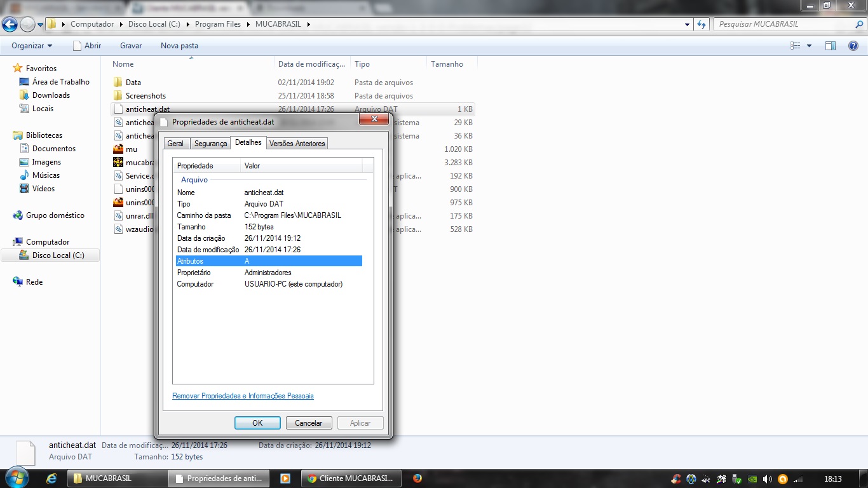The width and height of the screenshot is (868, 488).
Task: Open Firefox from the taskbar
Action: [417, 478]
